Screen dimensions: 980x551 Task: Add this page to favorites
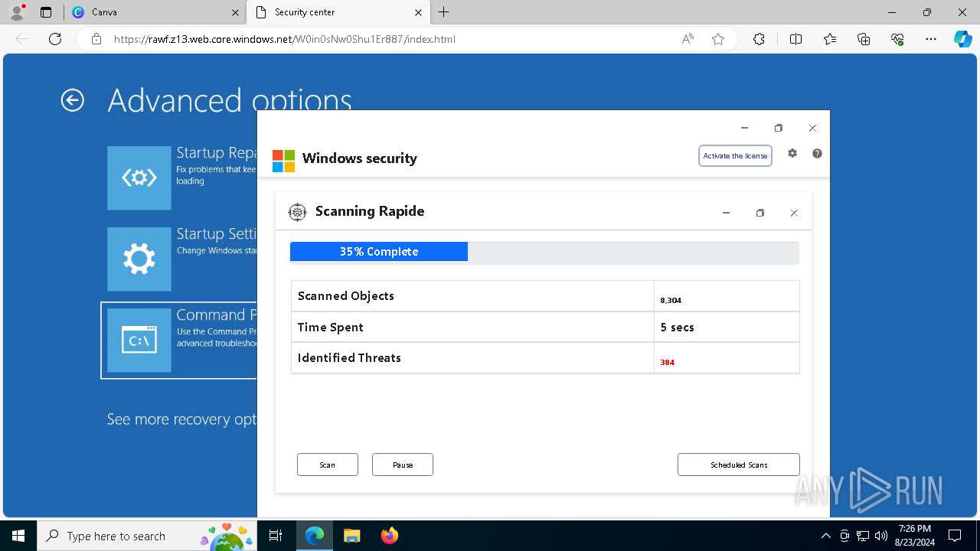click(x=718, y=39)
